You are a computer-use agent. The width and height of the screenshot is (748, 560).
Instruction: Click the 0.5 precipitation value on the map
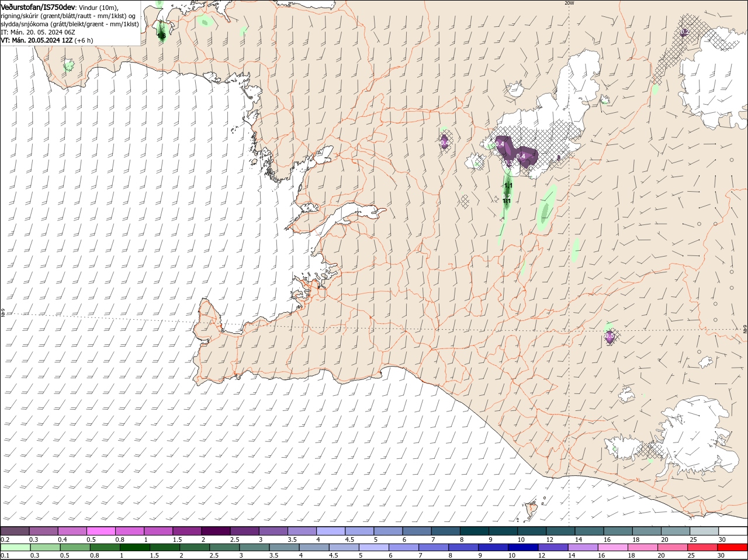point(610,336)
